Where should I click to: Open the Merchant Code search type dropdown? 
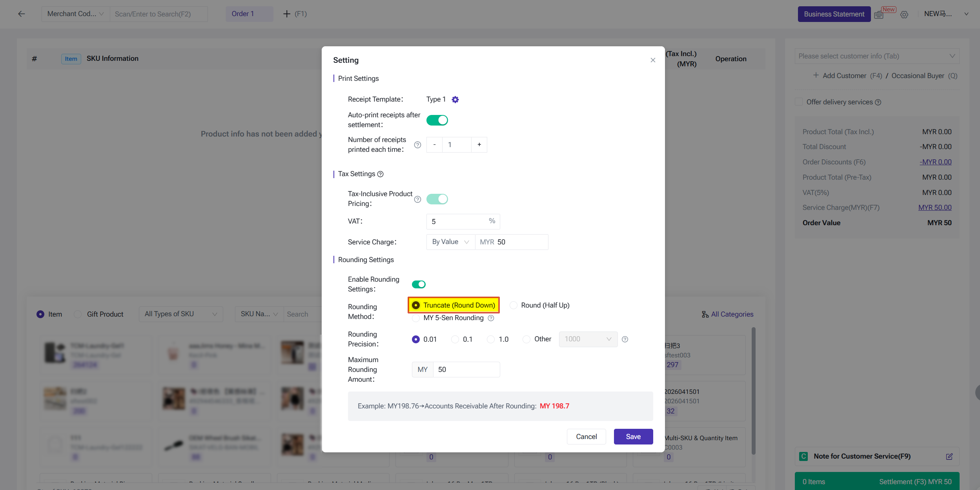click(x=76, y=14)
